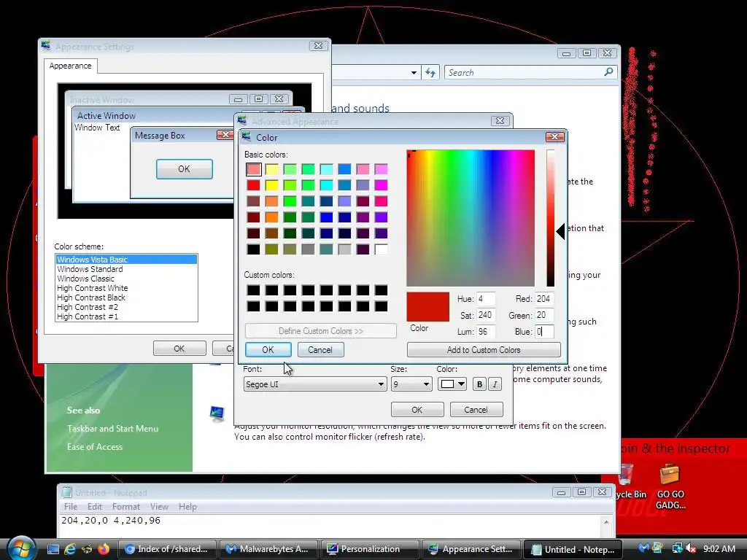
Task: Click the Color dialog title bar icon
Action: point(247,137)
